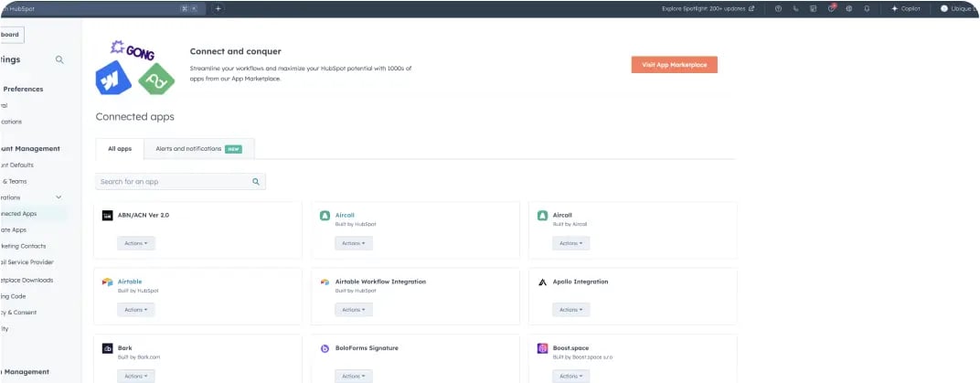
Task: Select the All apps tab
Action: (x=120, y=148)
